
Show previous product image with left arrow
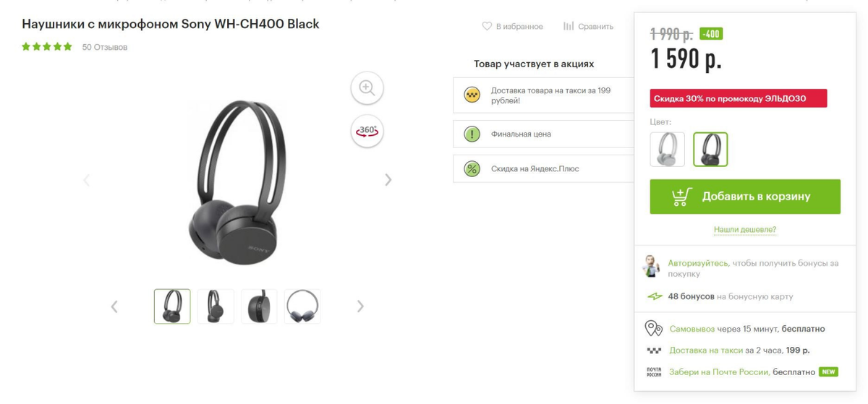click(87, 180)
